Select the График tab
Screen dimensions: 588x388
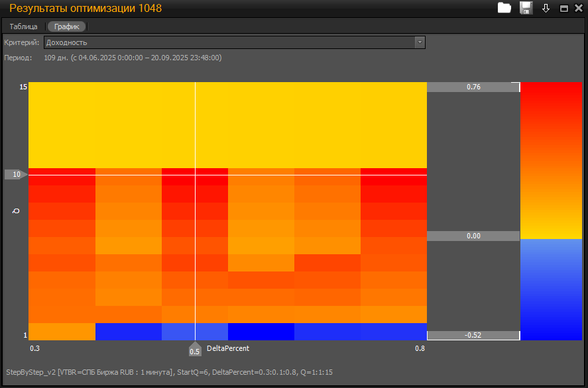tap(67, 26)
